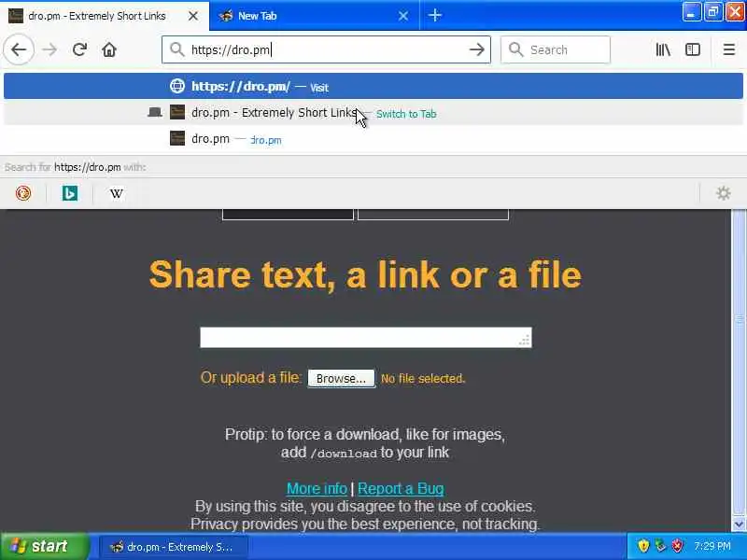
Task: Click the go arrow in the address bar
Action: (476, 49)
